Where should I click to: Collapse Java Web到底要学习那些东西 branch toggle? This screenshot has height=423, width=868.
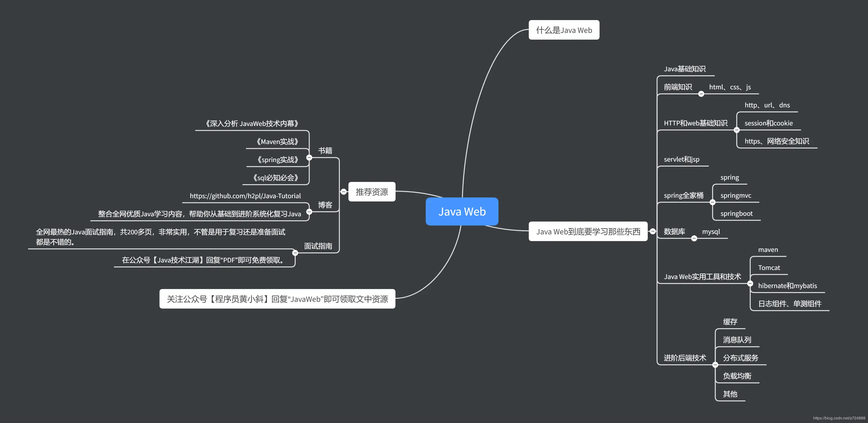652,231
